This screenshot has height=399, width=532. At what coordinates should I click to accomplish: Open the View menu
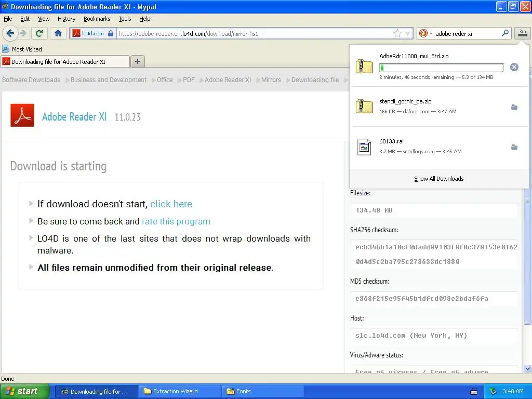tap(44, 19)
